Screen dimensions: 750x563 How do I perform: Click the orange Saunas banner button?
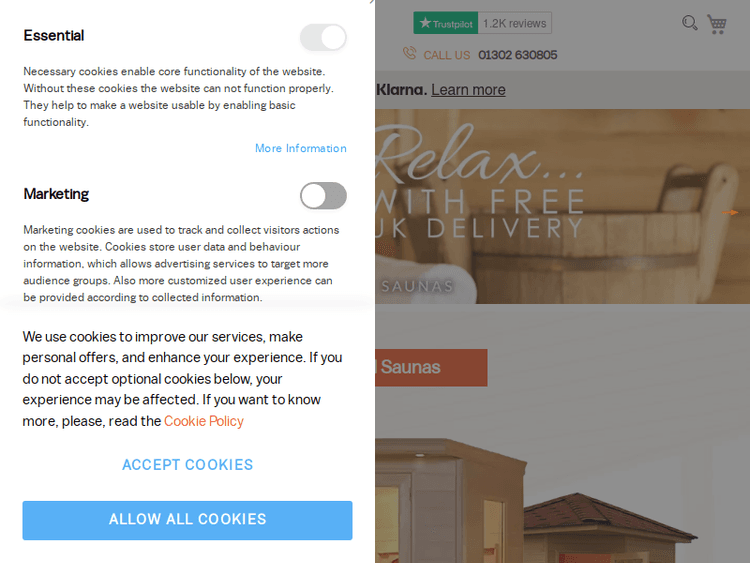coord(431,367)
